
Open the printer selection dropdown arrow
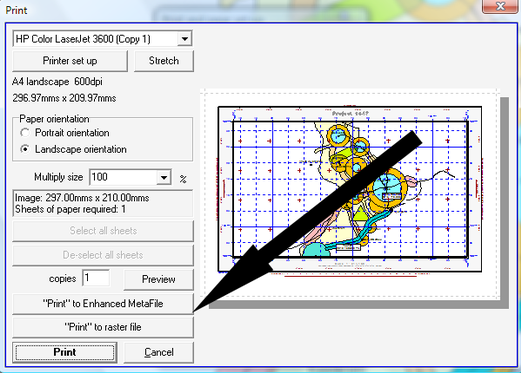click(x=184, y=39)
